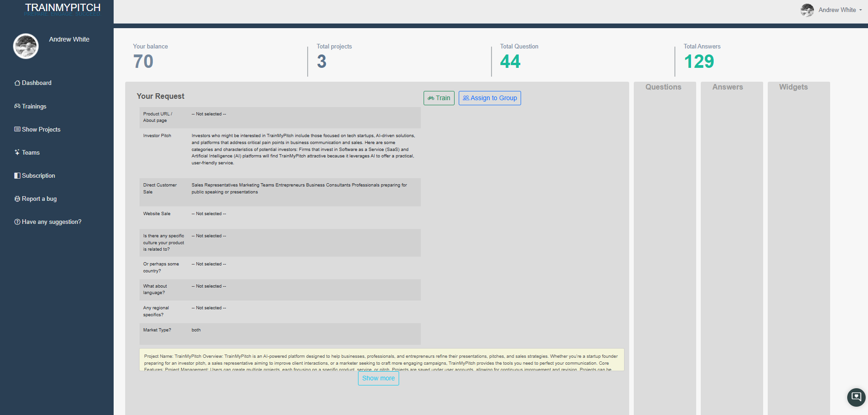Click the Market Type value both
Viewport: 868px width, 415px height.
(x=196, y=330)
